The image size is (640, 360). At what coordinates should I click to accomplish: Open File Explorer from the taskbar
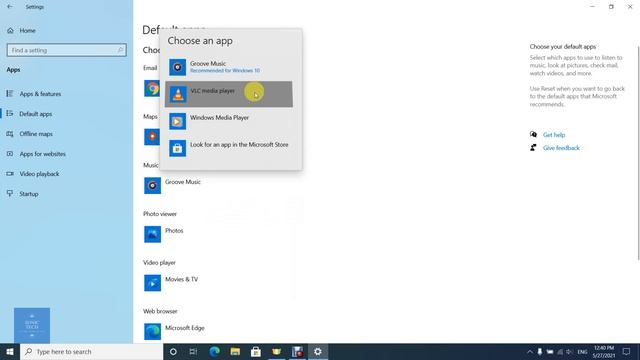[x=235, y=351]
